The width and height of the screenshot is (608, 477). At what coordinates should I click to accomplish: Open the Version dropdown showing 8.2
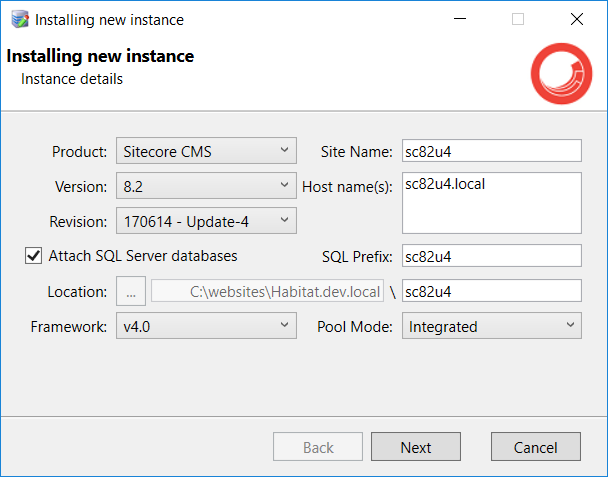pyautogui.click(x=206, y=186)
